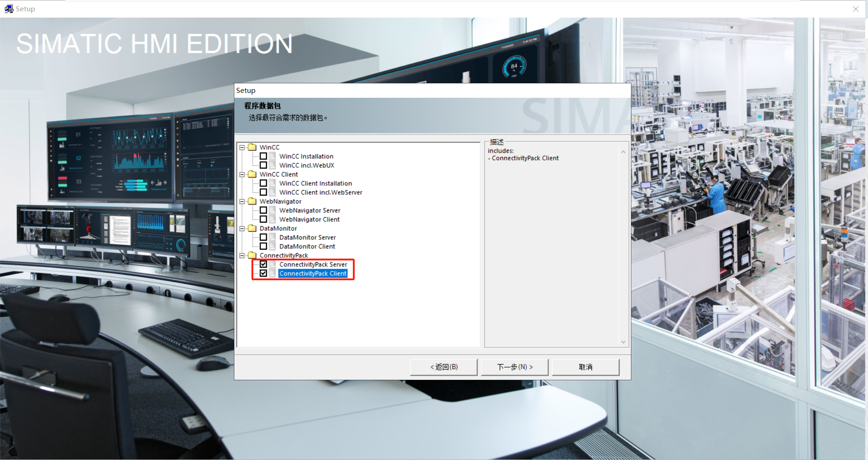Viewport: 868px width, 460px height.
Task: Select the DataMonitor Server label
Action: pos(308,237)
